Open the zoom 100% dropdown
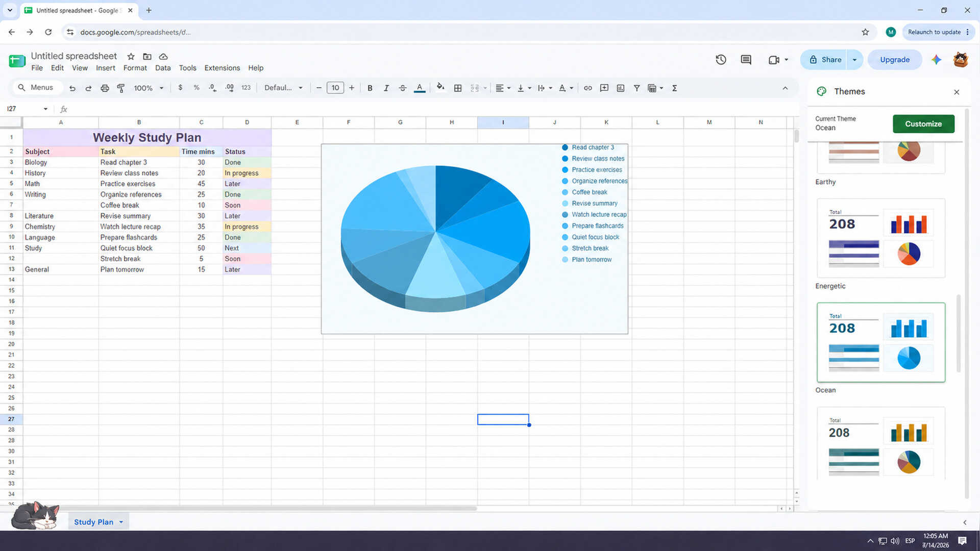 149,88
